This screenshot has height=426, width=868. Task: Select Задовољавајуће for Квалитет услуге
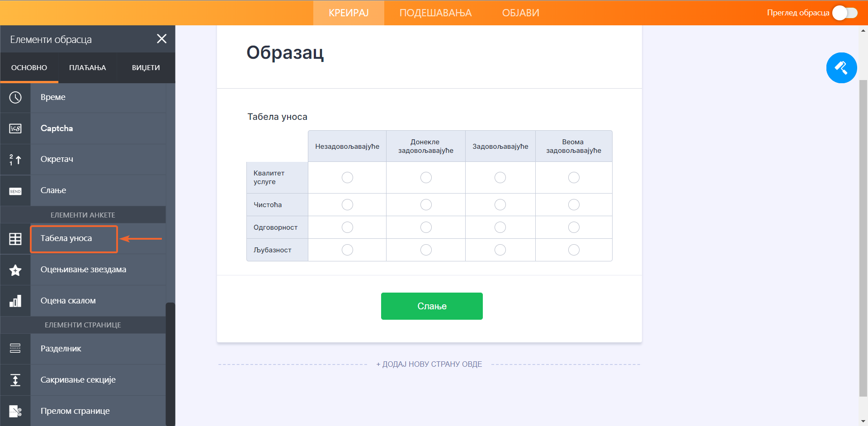coord(500,177)
